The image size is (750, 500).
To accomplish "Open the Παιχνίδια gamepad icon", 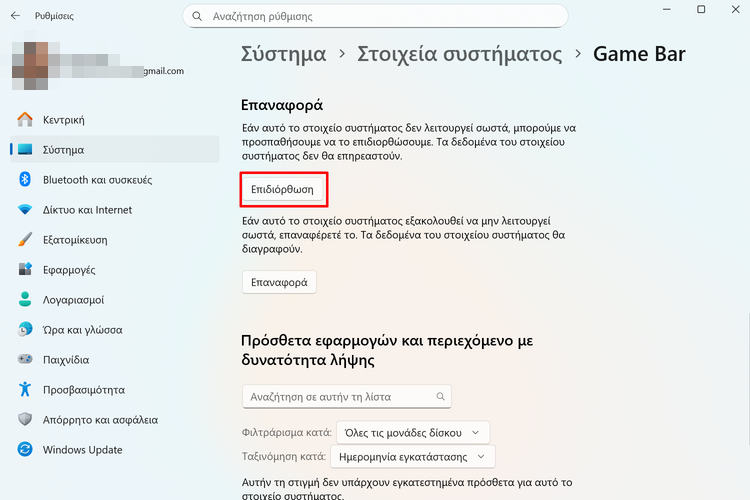I will click(x=26, y=360).
